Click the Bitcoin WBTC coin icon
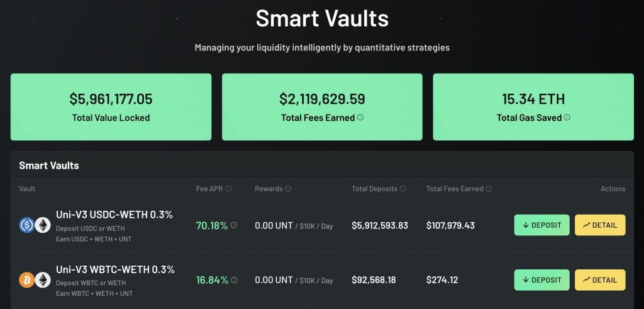Viewport: 644px width, 309px height. coord(26,280)
